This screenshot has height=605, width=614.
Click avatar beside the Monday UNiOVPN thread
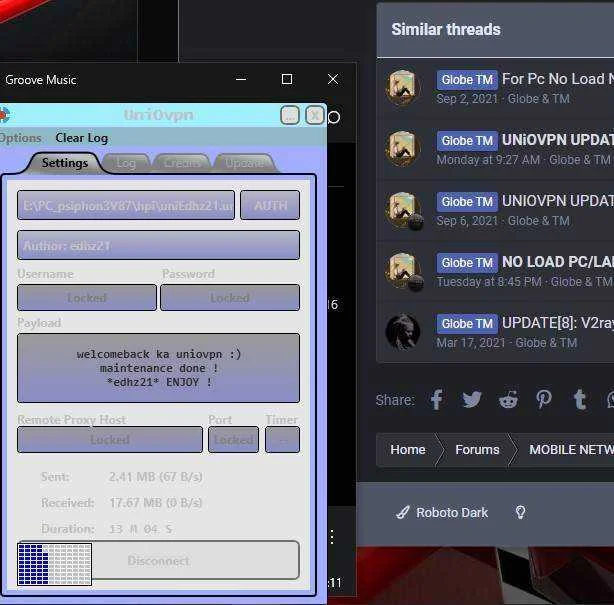click(x=403, y=149)
